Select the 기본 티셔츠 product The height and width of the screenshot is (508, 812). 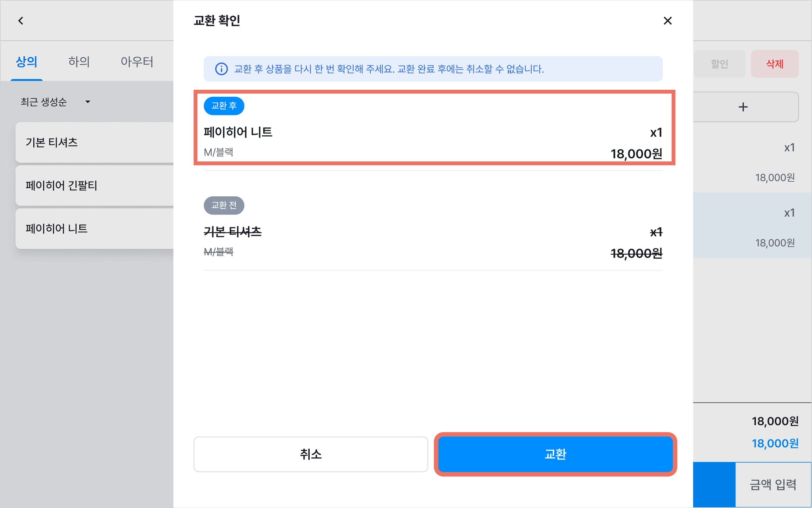click(95, 142)
